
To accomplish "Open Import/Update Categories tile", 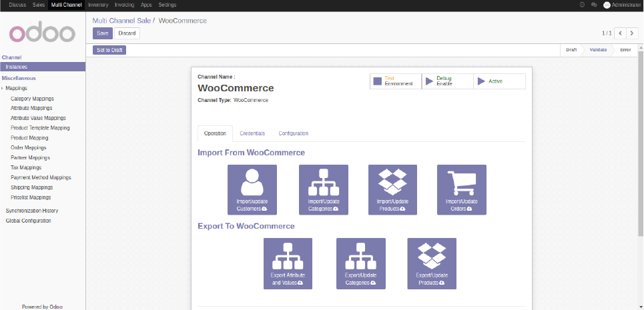I will click(x=324, y=190).
